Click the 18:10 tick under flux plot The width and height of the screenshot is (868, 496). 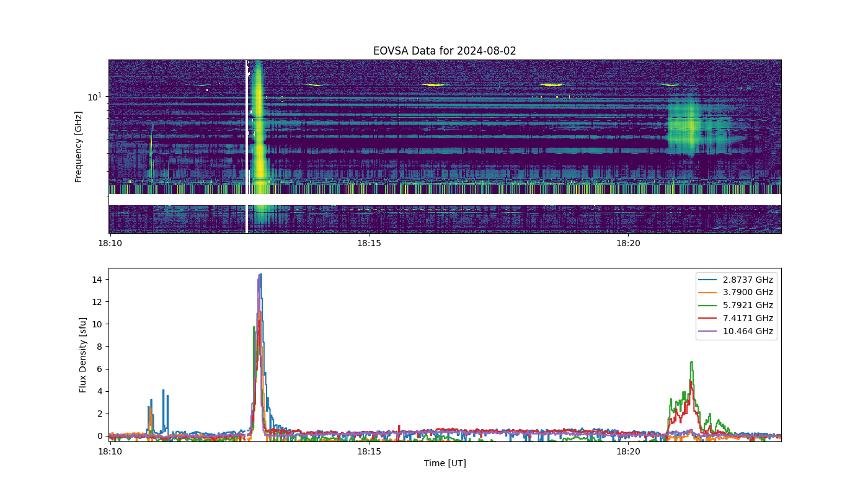[x=110, y=451]
